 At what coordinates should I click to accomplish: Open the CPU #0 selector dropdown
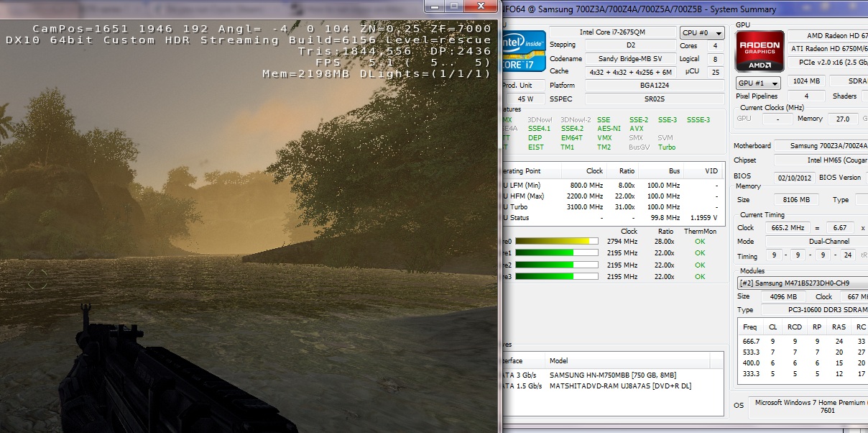[702, 32]
